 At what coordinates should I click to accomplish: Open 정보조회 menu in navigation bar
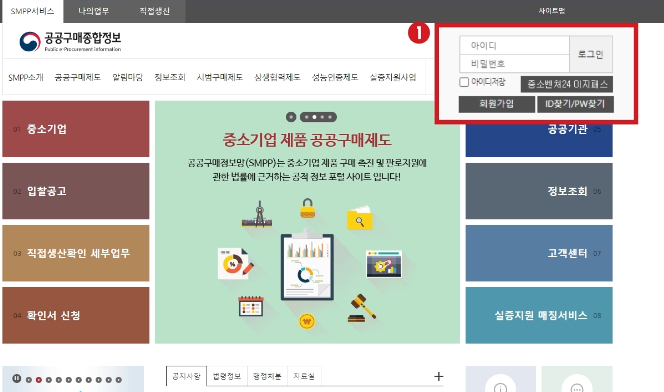tap(170, 77)
